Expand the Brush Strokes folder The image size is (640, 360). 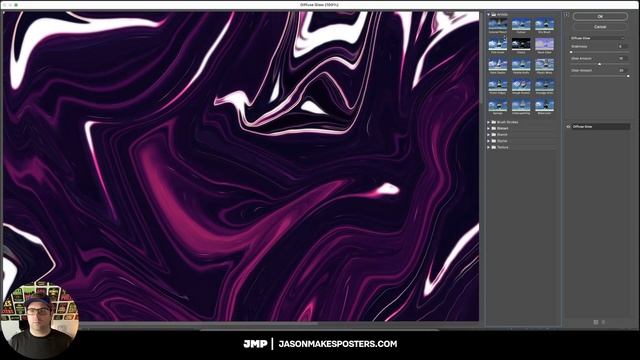point(489,122)
